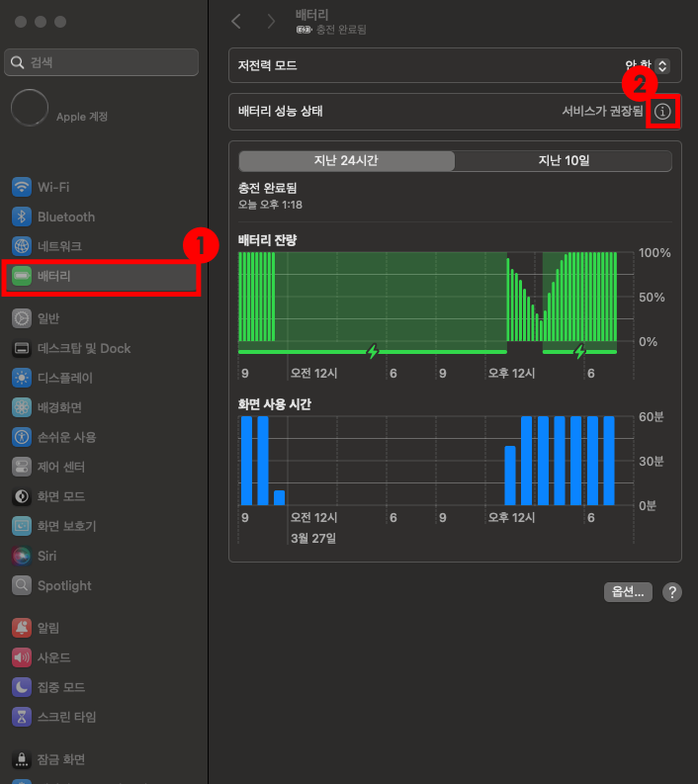698x784 pixels.
Task: Open 스크린 타임 hourglass icon
Action: click(22, 717)
